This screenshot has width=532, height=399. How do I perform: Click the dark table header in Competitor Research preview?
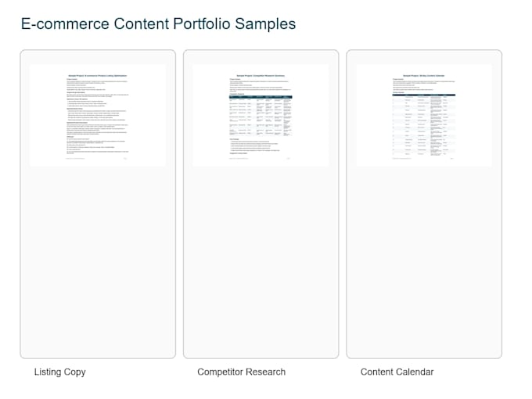point(261,97)
